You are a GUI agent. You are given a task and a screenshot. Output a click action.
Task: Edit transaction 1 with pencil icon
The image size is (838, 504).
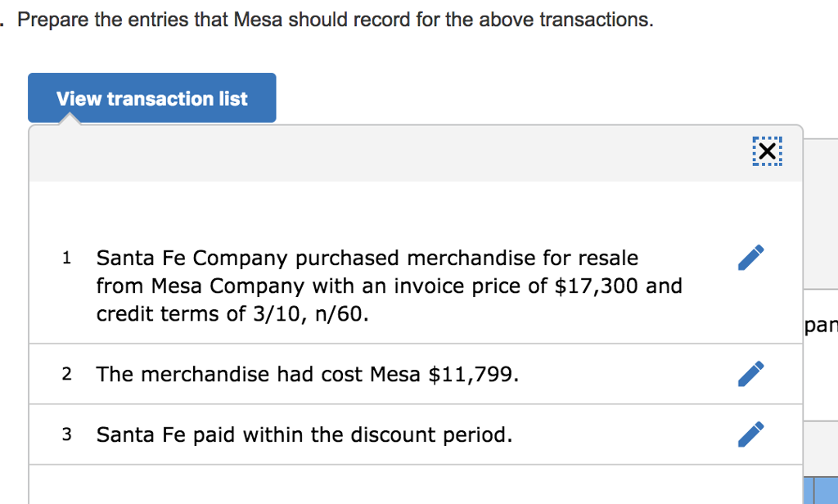750,257
